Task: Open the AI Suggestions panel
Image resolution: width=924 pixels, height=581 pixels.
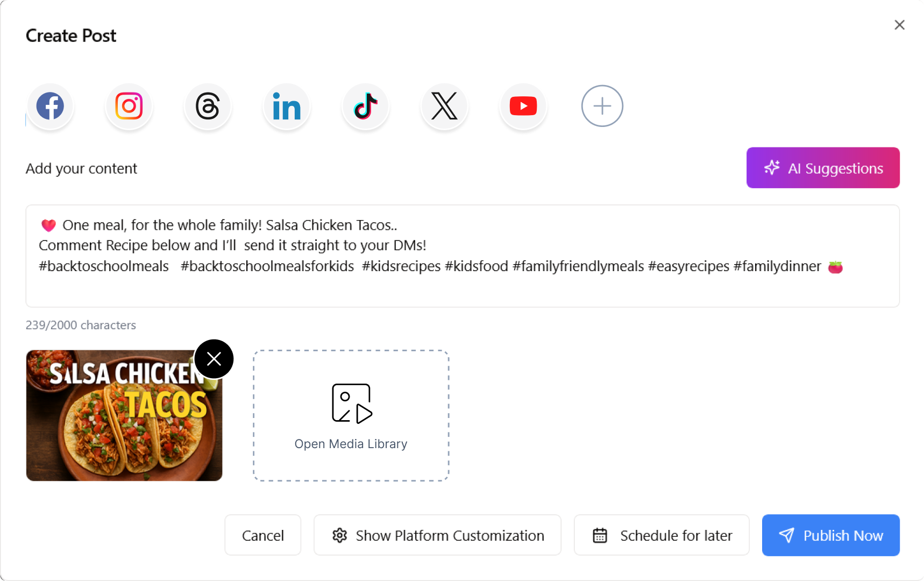Action: (x=822, y=167)
